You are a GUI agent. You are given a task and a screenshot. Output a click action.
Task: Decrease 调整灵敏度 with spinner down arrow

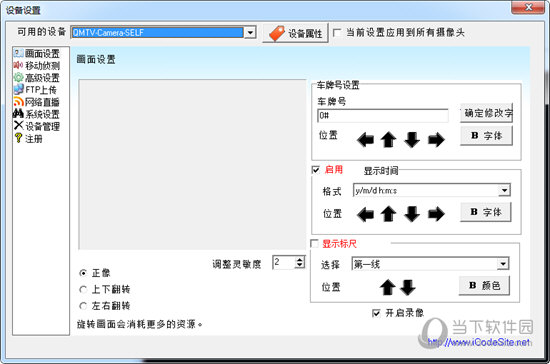point(300,265)
